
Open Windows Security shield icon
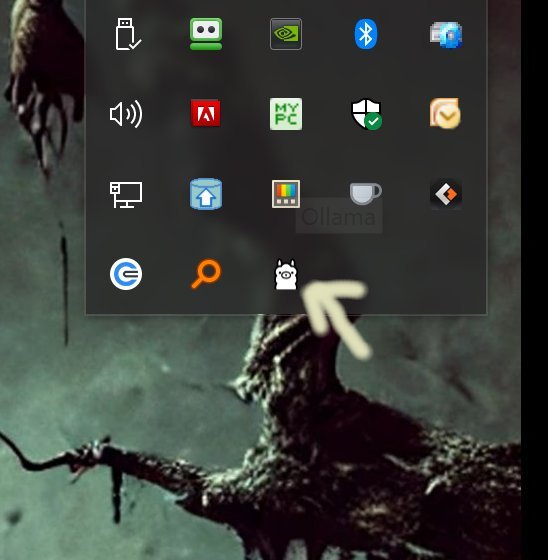pos(367,114)
